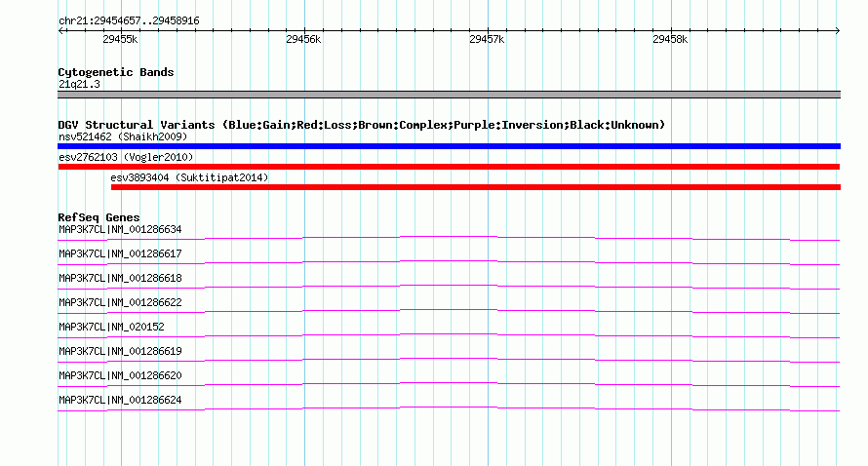This screenshot has height=466, width=868.
Task: Click the red esv2762103 loss variant bar
Action: 449,167
